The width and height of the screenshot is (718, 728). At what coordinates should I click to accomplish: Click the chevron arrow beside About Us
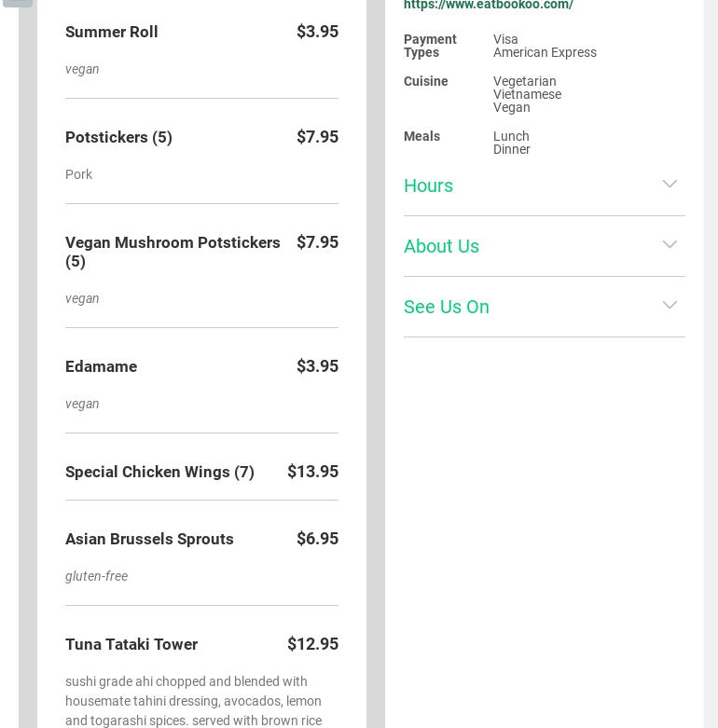pos(670,244)
